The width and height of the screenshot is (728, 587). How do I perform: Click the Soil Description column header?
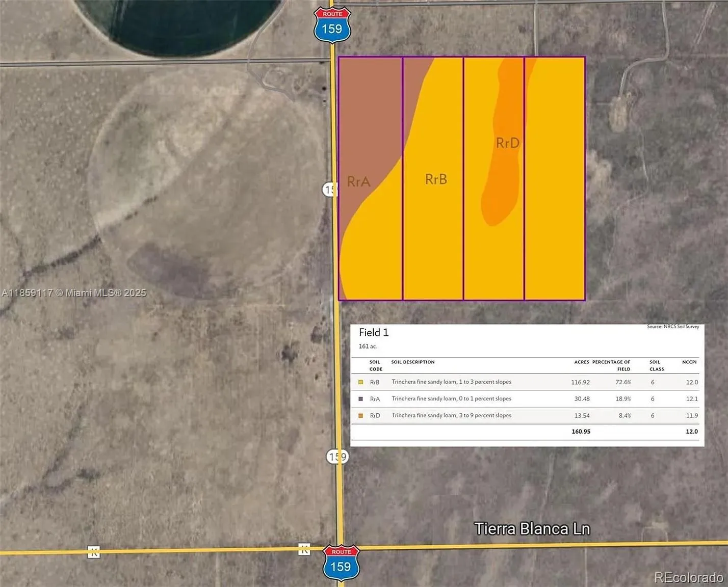tap(412, 362)
